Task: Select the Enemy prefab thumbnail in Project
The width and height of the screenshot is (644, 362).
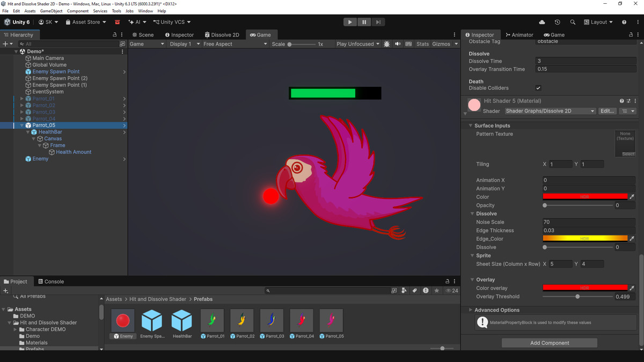Action: (x=123, y=320)
